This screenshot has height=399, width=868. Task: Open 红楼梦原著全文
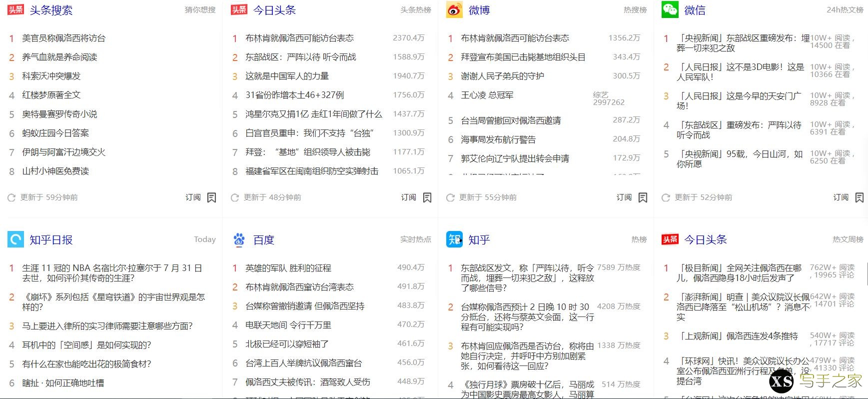coord(51,95)
